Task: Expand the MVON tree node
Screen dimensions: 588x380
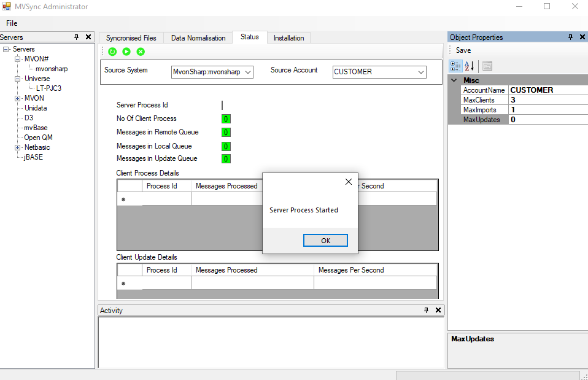Action: (x=18, y=98)
